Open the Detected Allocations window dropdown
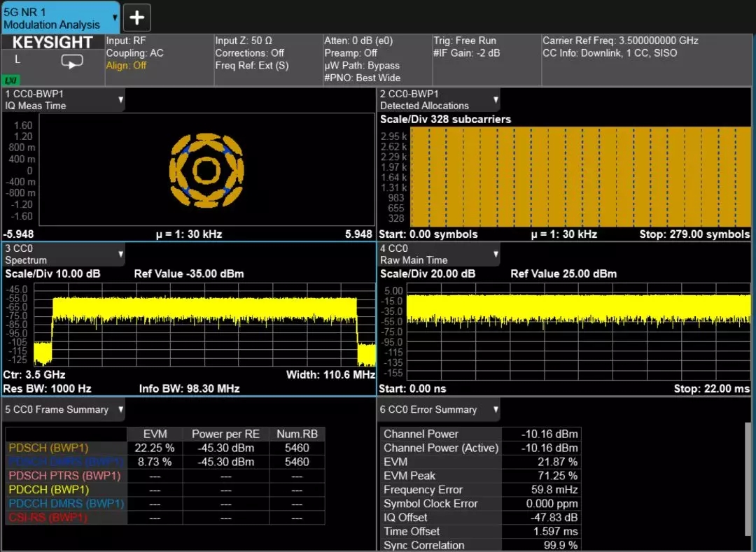The image size is (756, 552). (496, 100)
